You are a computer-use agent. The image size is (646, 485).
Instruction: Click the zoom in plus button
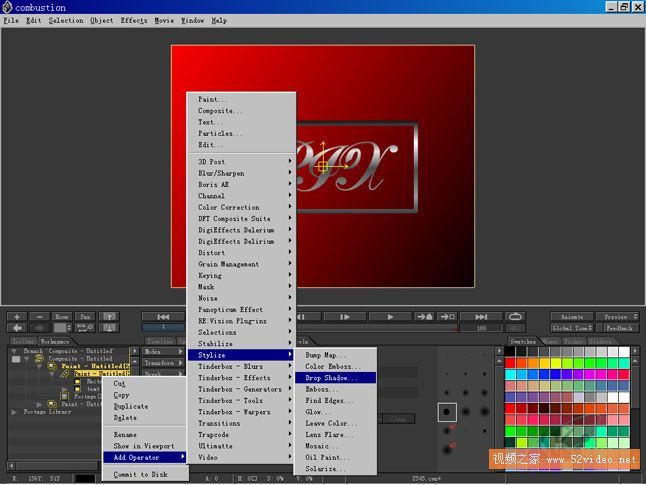(17, 316)
